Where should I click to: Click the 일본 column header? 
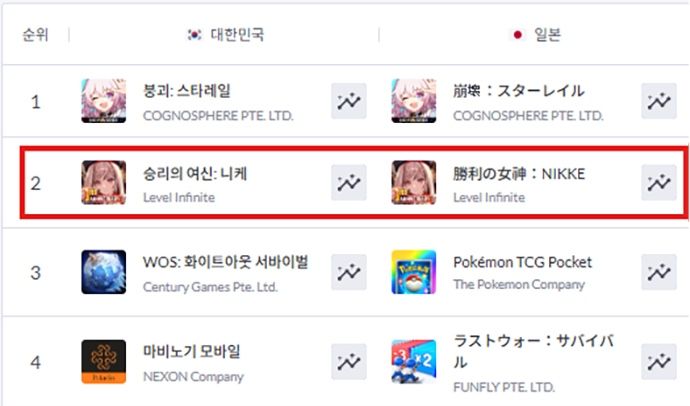[536, 34]
